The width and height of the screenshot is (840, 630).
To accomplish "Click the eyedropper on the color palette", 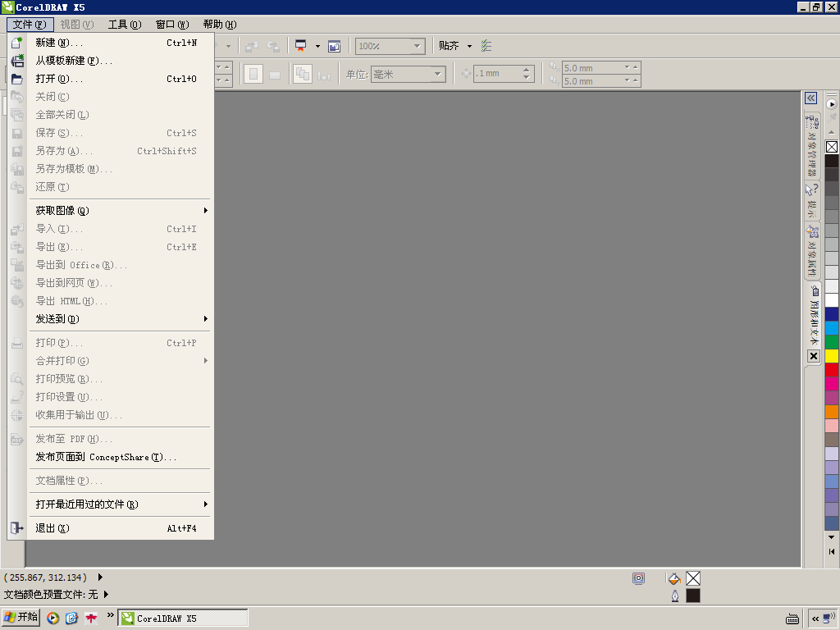I will 832,117.
